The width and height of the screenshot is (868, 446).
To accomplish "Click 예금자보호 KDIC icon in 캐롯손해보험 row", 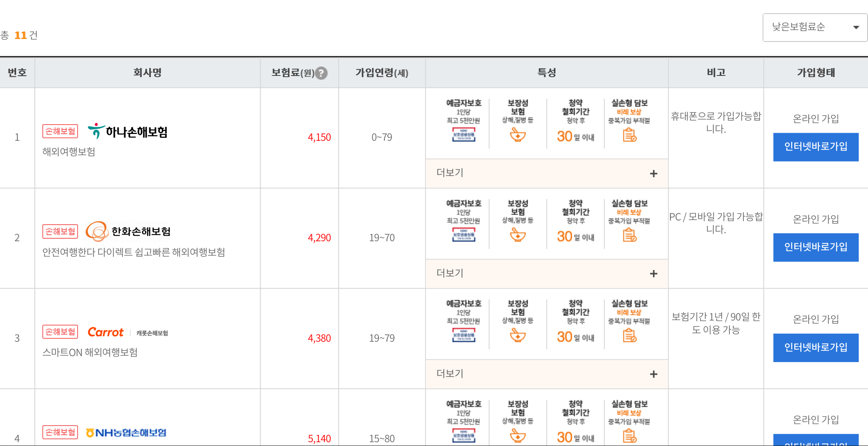I will point(464,335).
